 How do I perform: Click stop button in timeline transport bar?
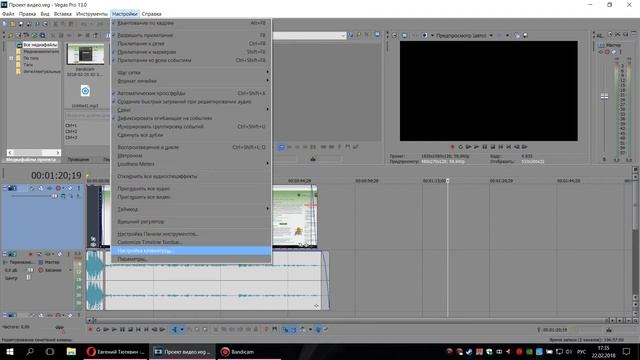coord(130,329)
